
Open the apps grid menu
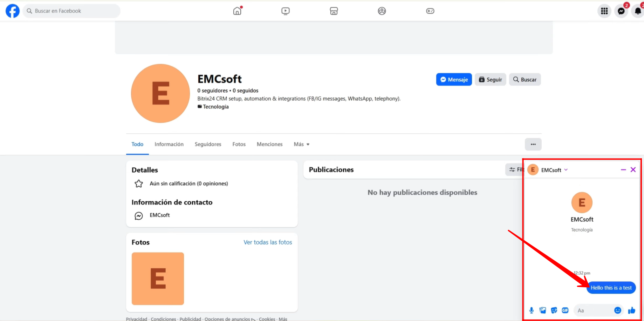604,11
